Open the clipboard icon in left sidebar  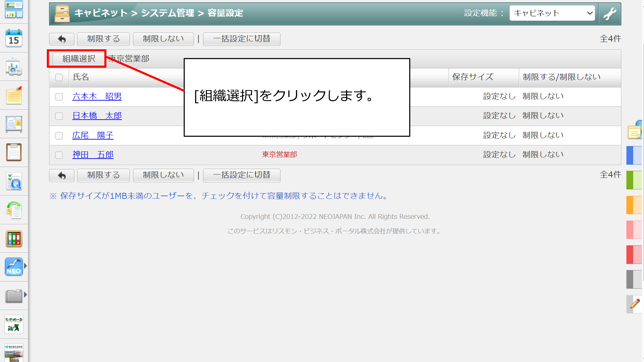[x=14, y=152]
